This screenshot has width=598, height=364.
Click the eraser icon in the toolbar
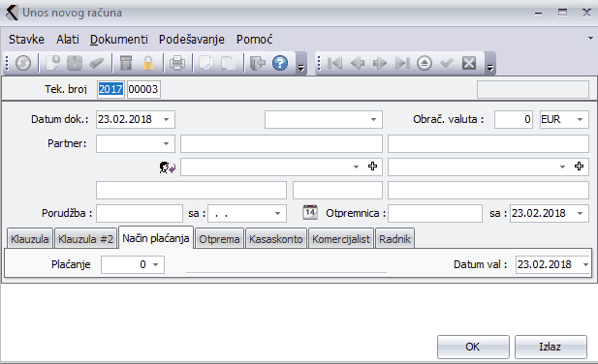pos(97,63)
